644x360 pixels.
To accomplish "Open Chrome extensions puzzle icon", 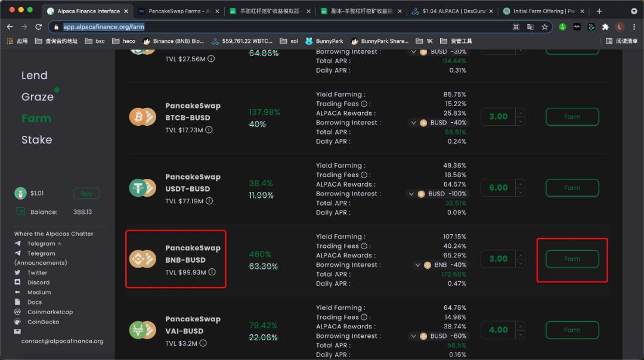I will (x=605, y=27).
